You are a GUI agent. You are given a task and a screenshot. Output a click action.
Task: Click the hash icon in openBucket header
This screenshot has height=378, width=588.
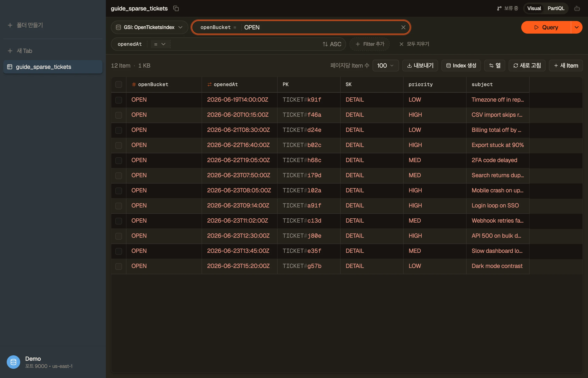[134, 84]
